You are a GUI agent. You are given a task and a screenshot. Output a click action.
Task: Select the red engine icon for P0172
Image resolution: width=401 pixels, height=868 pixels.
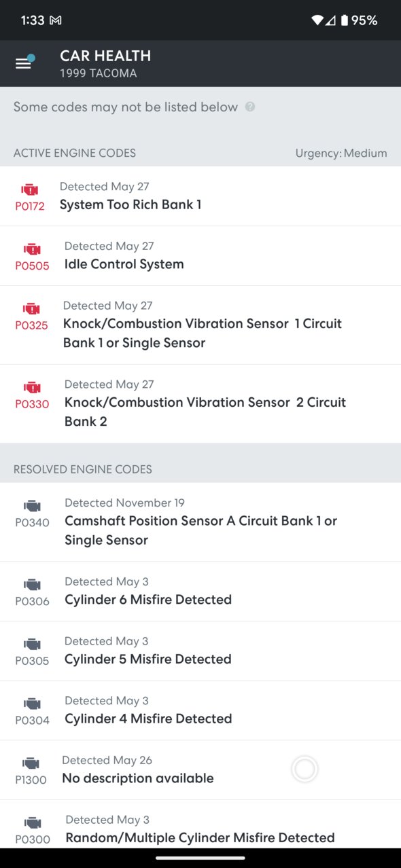(30, 189)
